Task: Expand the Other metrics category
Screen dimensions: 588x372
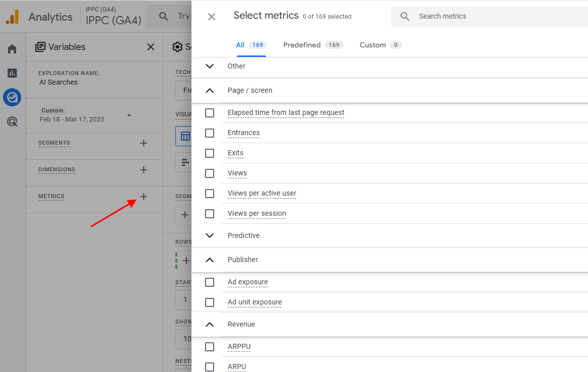Action: click(x=210, y=66)
